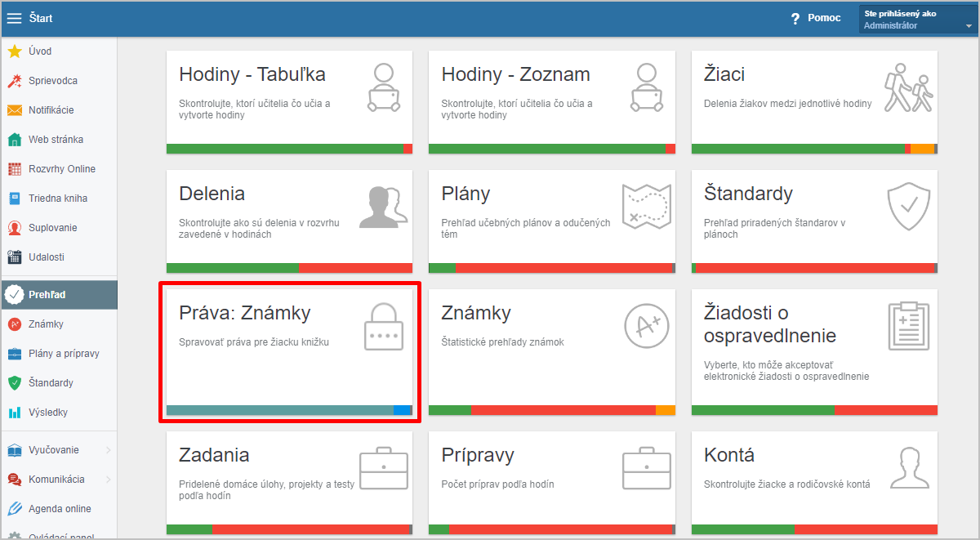The width and height of the screenshot is (980, 540).
Task: Click the briefcase icon on Prípravy card
Action: pos(647,468)
